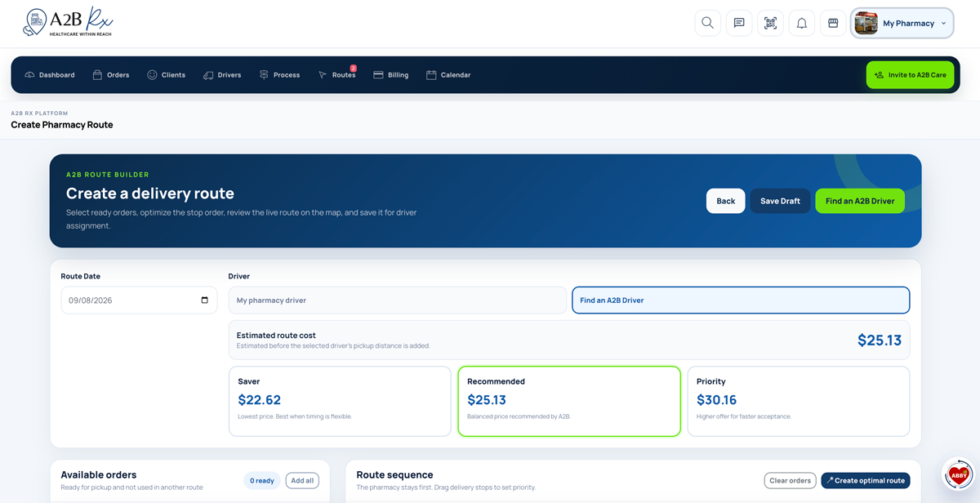The height and width of the screenshot is (503, 980).
Task: Click Create optimal route button
Action: coord(866,480)
